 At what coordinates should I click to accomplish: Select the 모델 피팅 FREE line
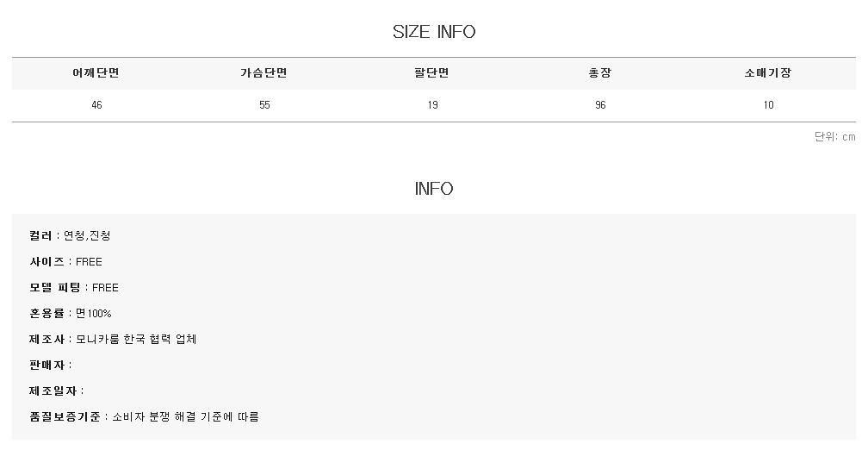pyautogui.click(x=75, y=288)
